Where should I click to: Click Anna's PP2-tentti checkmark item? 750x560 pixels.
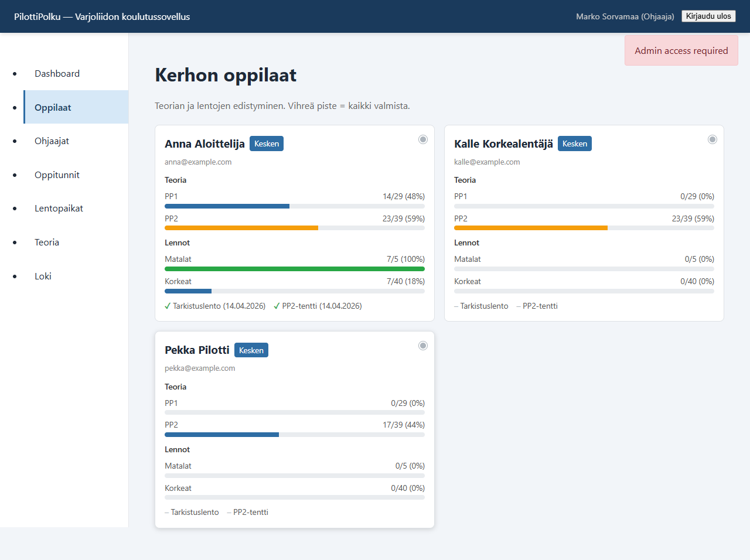318,306
